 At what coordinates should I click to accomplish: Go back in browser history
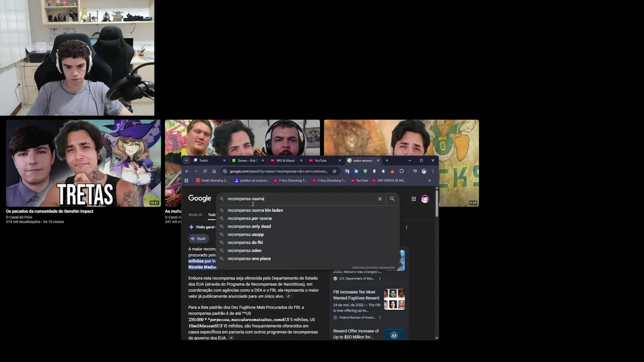click(x=187, y=171)
